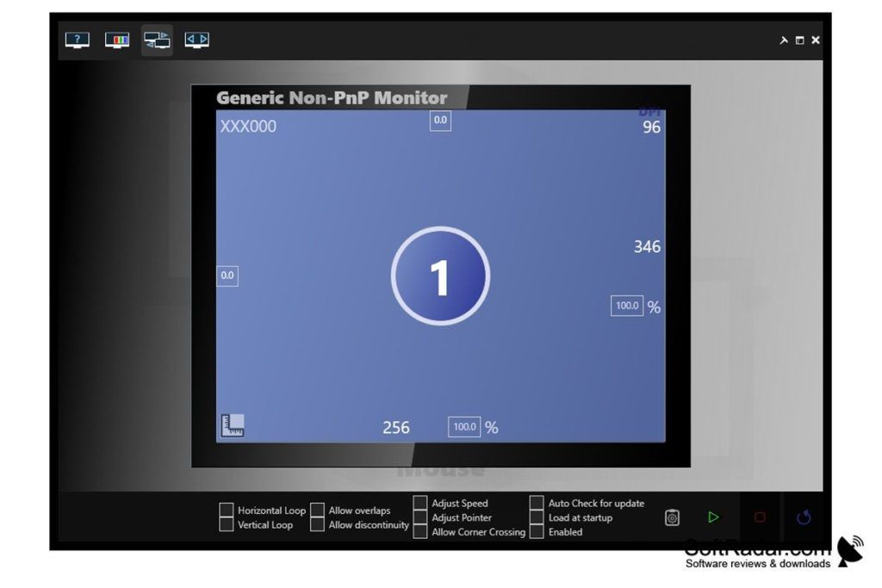
Task: Open the monitor color pattern view
Action: 117,40
